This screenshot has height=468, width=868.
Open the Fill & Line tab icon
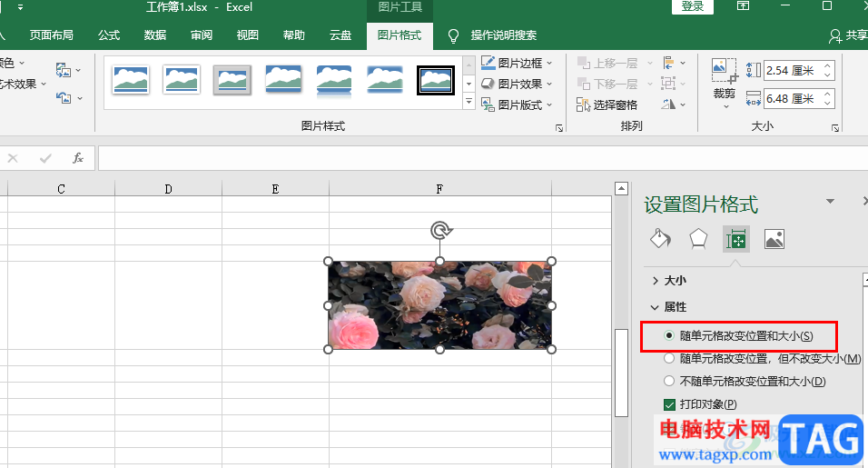point(660,239)
